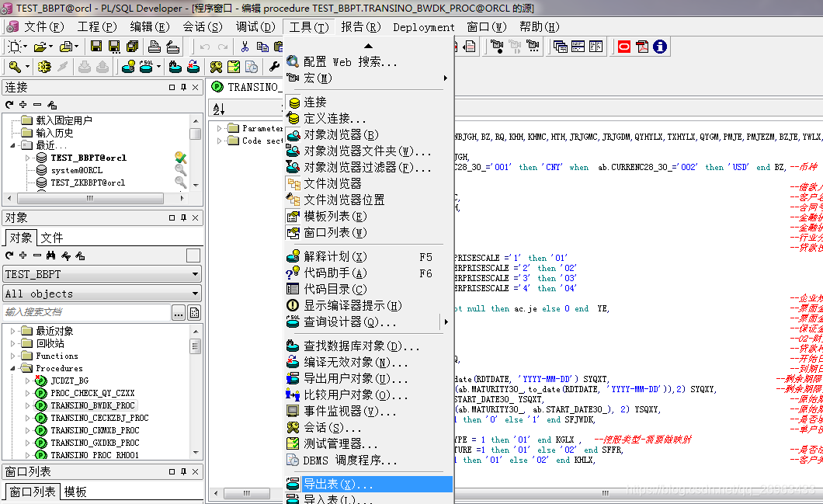The height and width of the screenshot is (504, 823).
Task: Click the Tile windows horizontally icon
Action: [x=578, y=47]
